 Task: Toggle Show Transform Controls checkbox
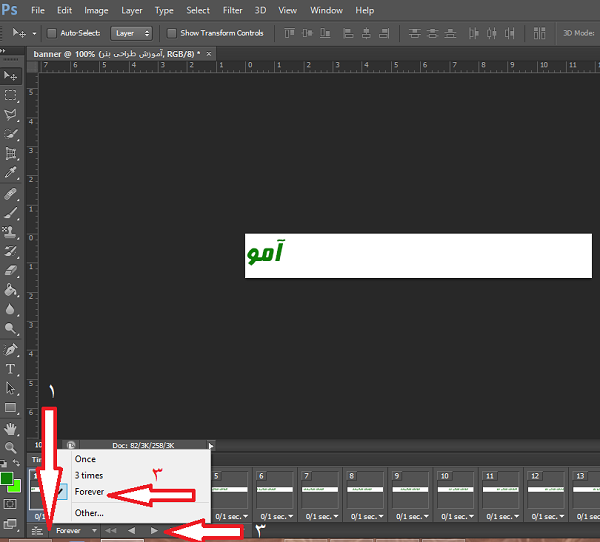click(171, 33)
